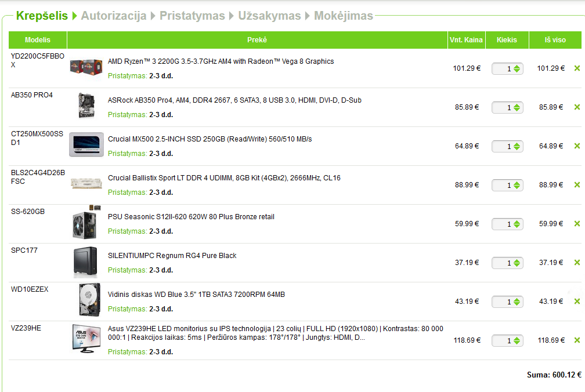Open Crucial MX500 SSD thumbnail

(x=86, y=144)
